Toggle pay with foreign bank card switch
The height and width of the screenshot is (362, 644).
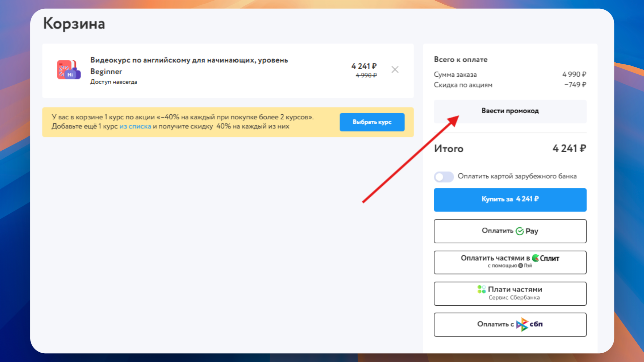coord(443,177)
